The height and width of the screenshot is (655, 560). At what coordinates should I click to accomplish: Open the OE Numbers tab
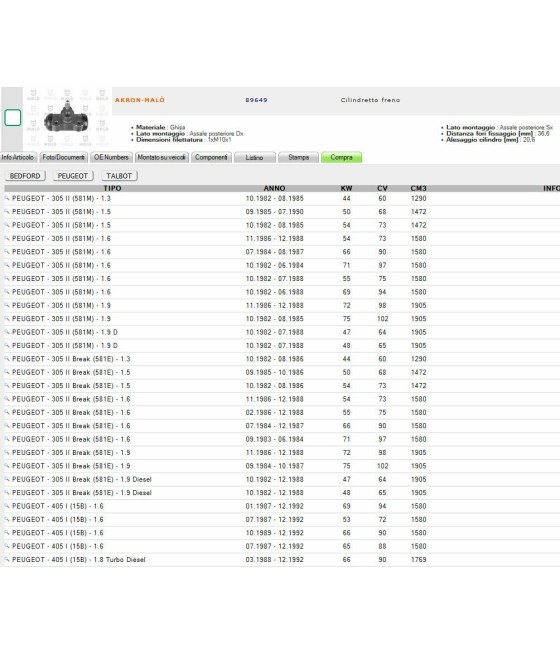[111, 157]
